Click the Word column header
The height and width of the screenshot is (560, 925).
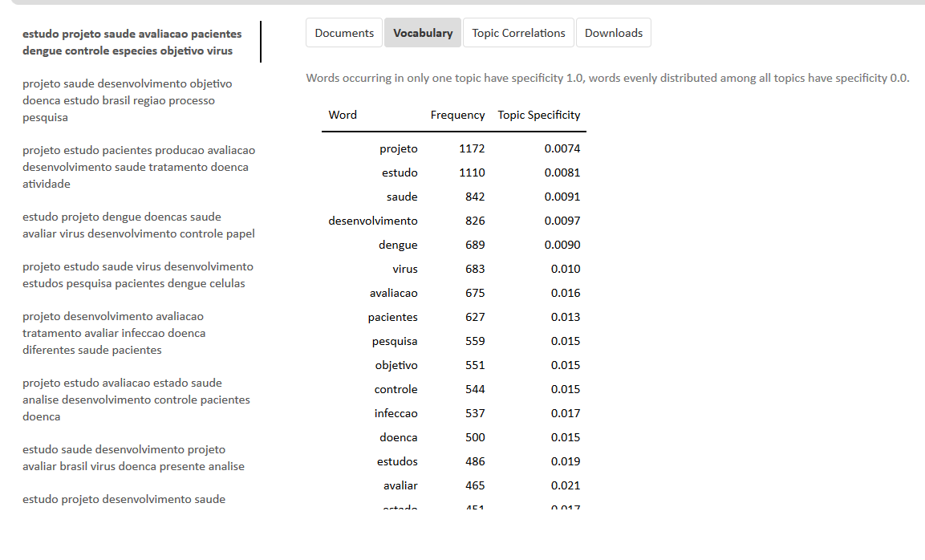pyautogui.click(x=343, y=115)
